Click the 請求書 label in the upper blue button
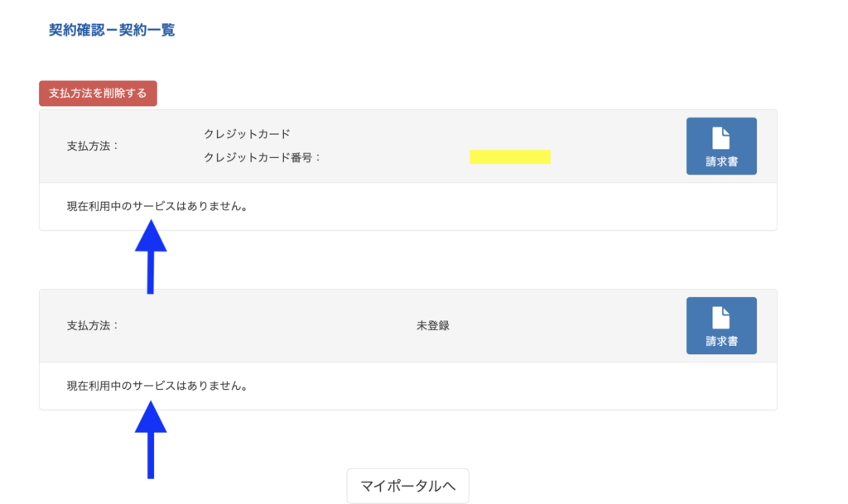 (x=721, y=161)
